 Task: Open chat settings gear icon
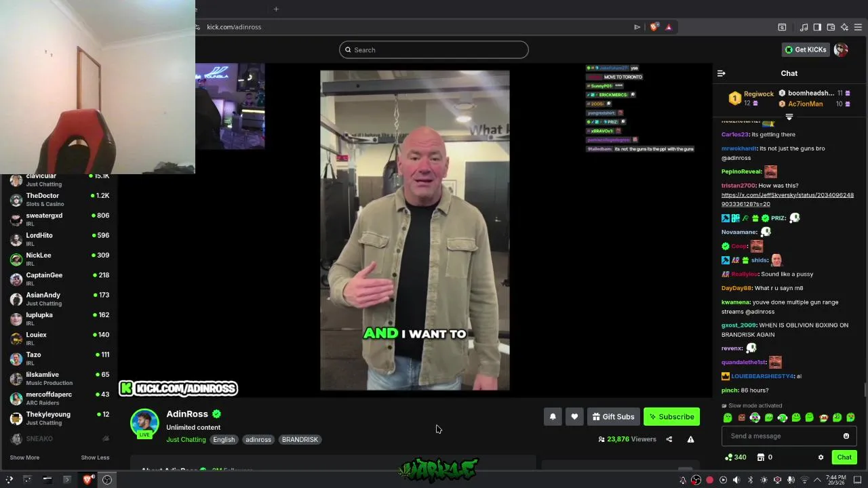pos(821,457)
